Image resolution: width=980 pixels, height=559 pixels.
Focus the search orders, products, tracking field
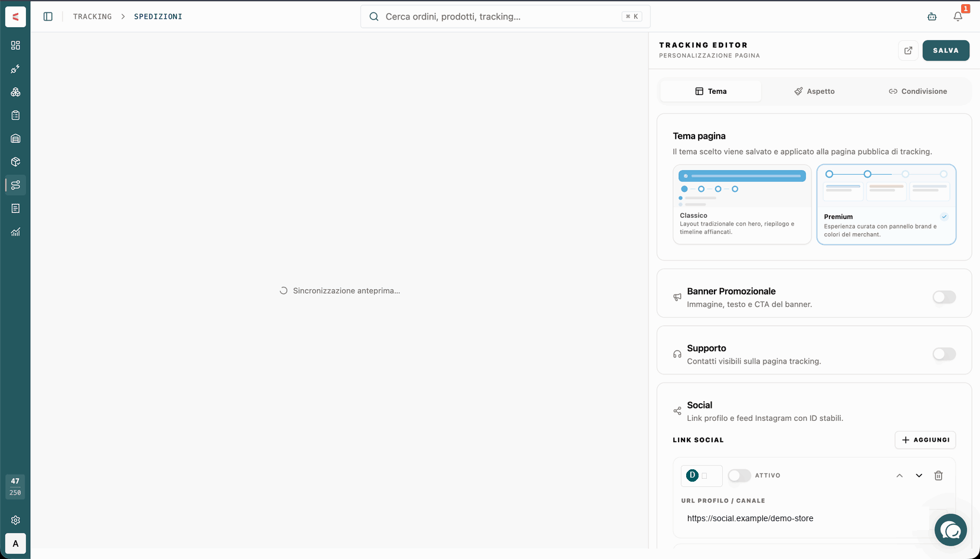506,17
